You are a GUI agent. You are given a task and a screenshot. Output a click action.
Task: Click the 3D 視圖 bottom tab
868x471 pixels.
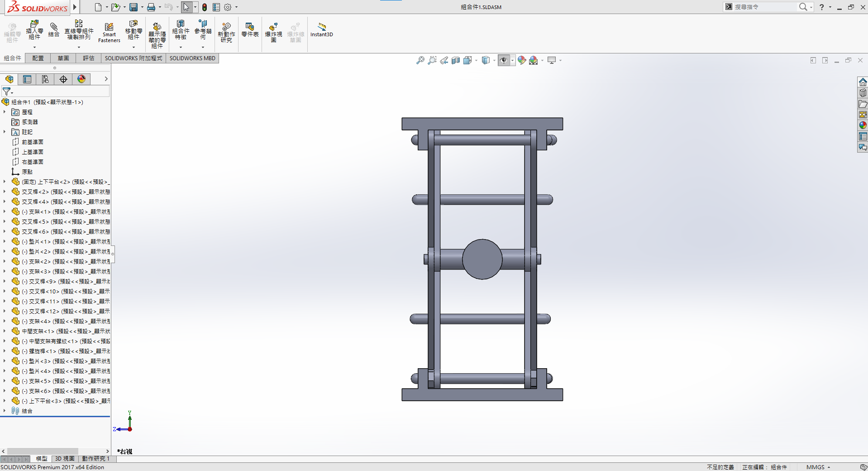click(x=65, y=459)
